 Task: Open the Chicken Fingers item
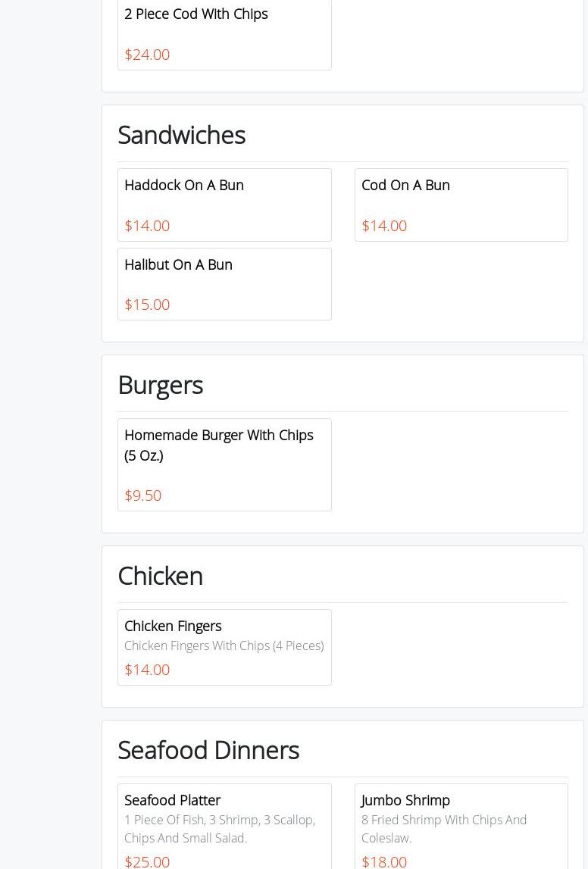(173, 626)
